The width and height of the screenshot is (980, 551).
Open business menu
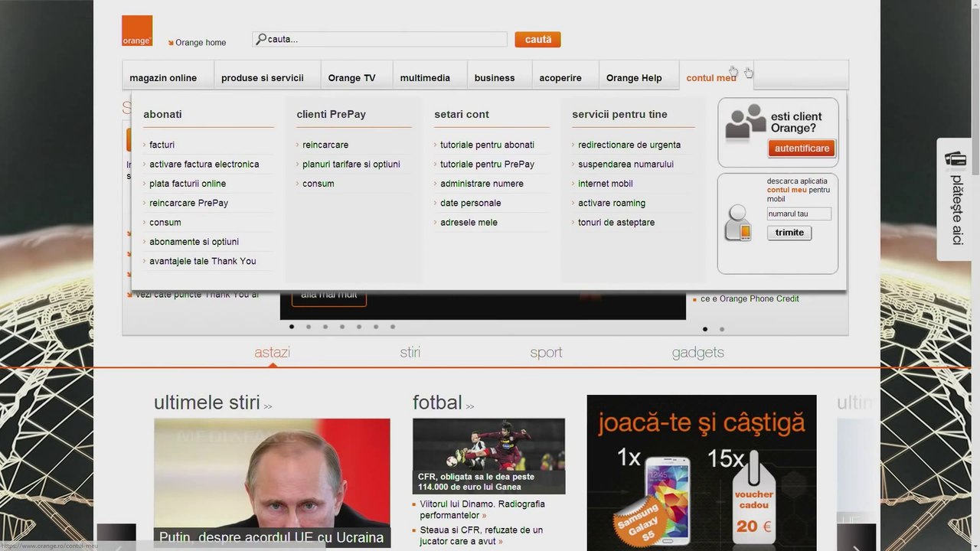[495, 77]
